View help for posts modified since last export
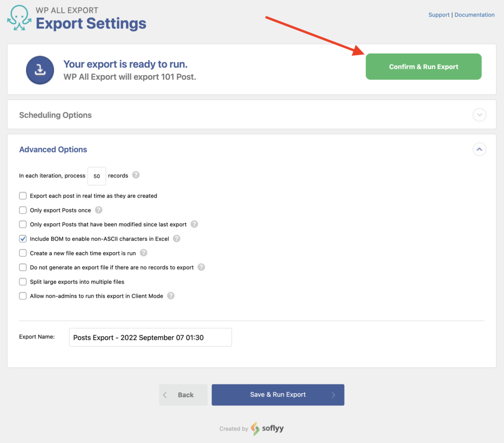 tap(194, 224)
